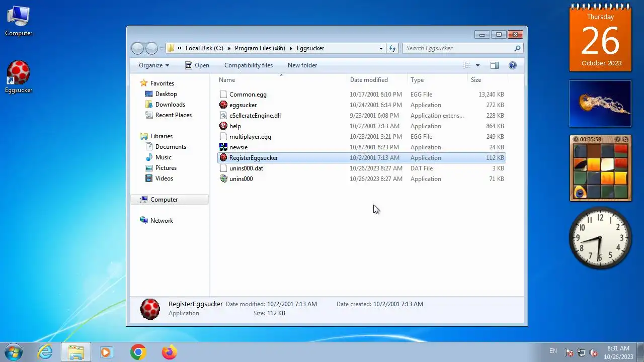
Task: Click the RegisterEggsucker file row
Action: pos(361,157)
